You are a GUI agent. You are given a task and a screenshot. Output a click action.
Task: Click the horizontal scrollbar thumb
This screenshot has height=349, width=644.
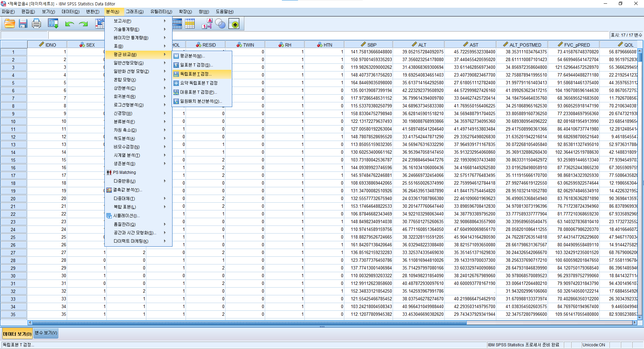click(x=249, y=322)
